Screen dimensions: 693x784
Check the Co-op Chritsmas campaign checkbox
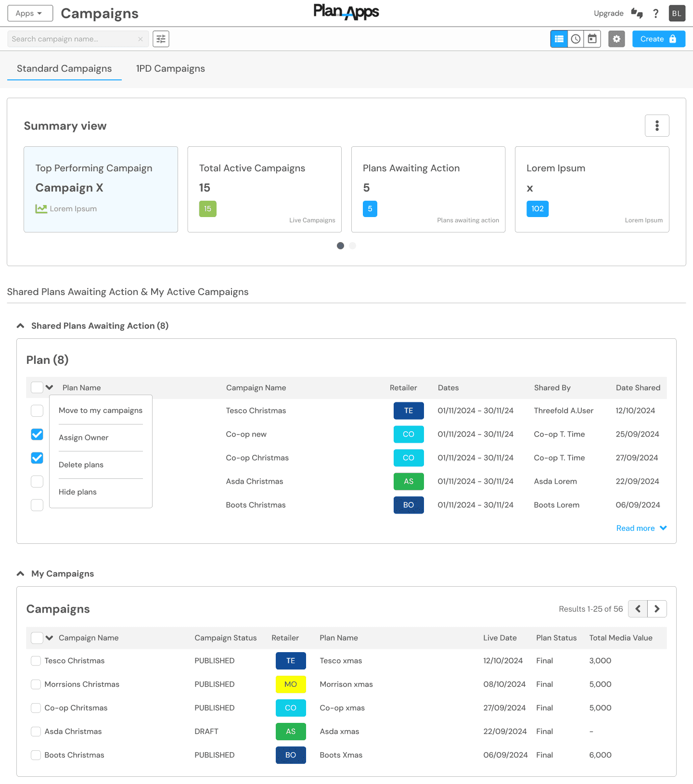[x=36, y=708]
